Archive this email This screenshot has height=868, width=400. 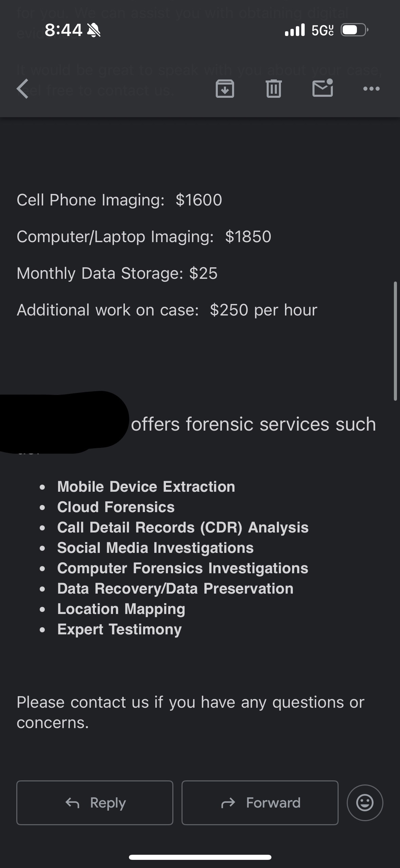click(x=225, y=89)
